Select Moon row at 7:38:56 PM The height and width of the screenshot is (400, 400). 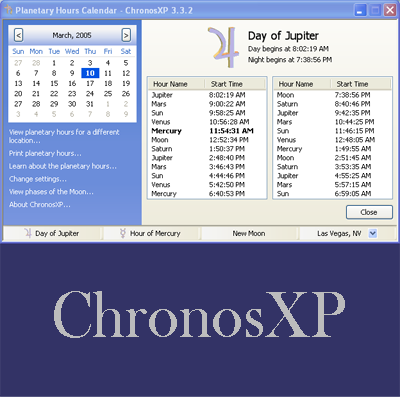click(332, 95)
